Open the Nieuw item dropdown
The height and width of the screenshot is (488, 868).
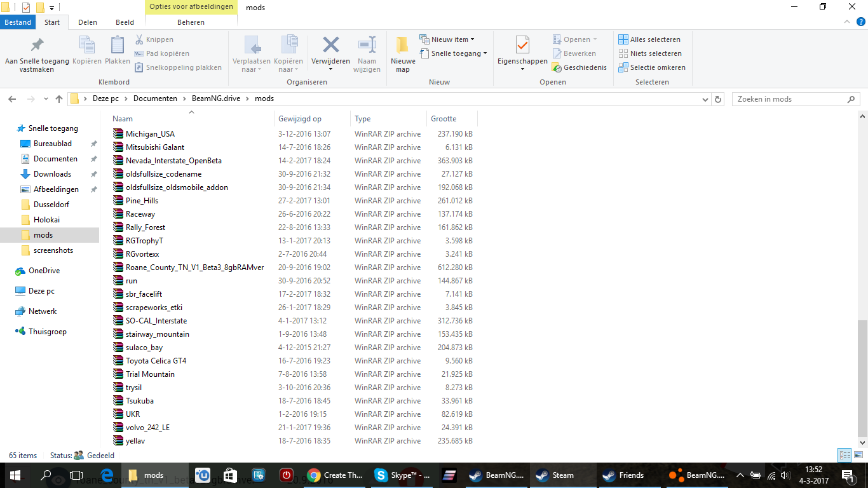pyautogui.click(x=447, y=39)
